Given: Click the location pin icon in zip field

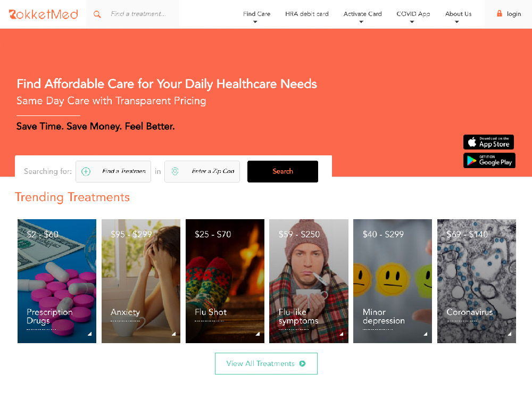Looking at the screenshot, I should (x=174, y=171).
